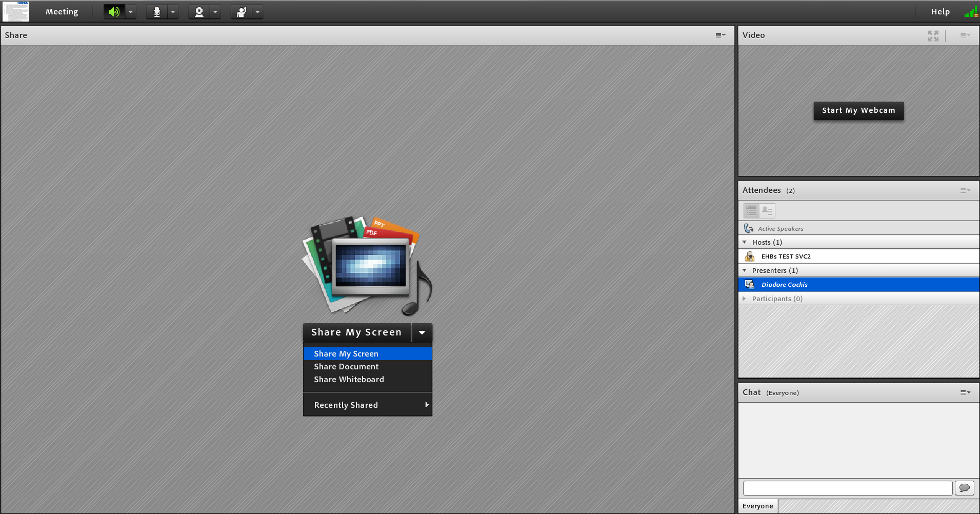Toggle the microphone icon
Image resolution: width=980 pixels, height=514 pixels.
[x=156, y=11]
